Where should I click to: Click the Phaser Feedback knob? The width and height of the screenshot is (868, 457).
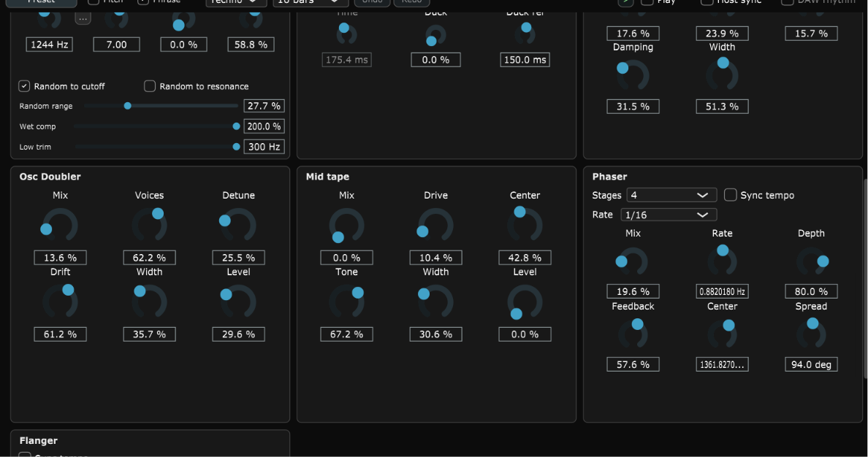tap(633, 334)
